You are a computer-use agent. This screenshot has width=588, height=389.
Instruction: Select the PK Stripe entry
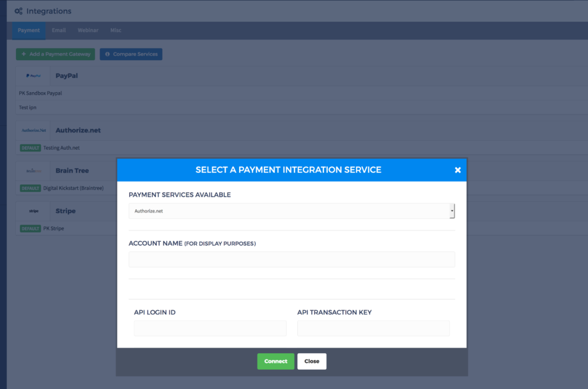click(53, 228)
